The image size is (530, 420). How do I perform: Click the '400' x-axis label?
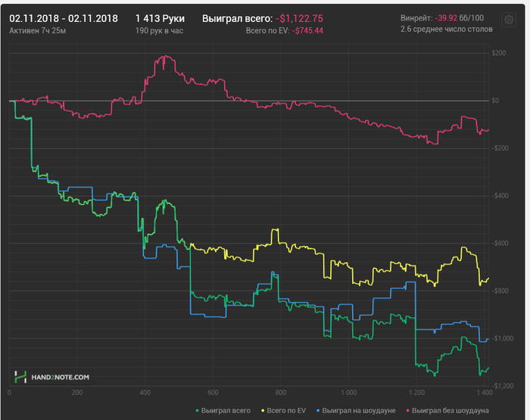tap(145, 393)
